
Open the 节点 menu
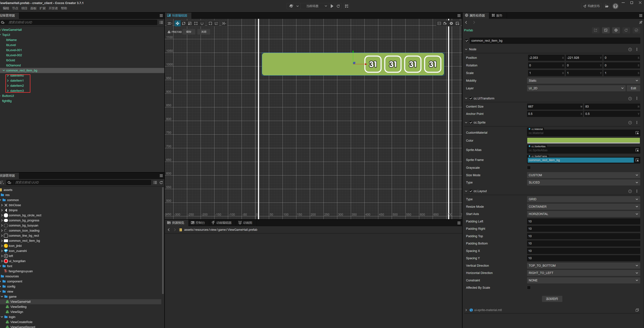pos(15,8)
